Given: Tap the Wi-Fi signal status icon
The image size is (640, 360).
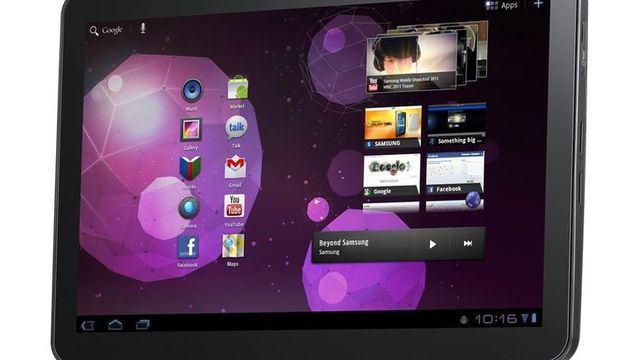Looking at the screenshot, I should [525, 318].
